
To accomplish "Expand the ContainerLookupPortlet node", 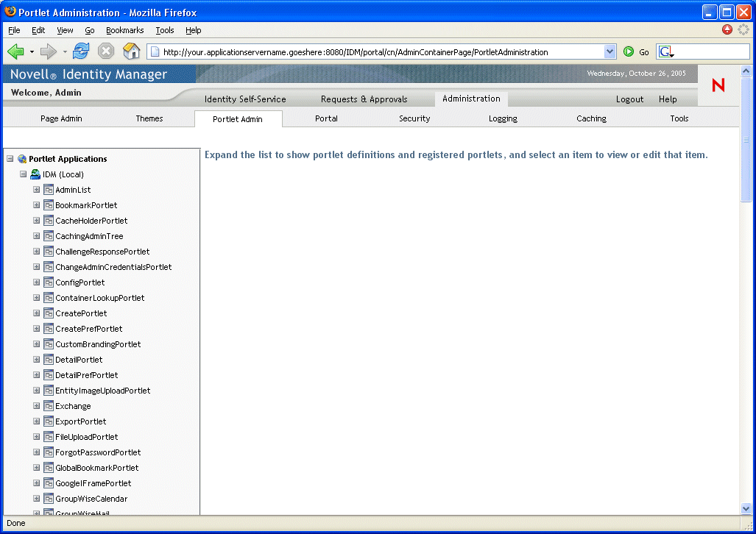I will [x=36, y=297].
